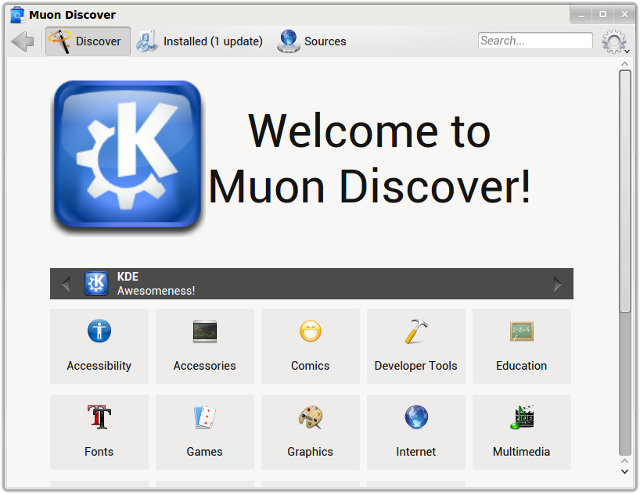This screenshot has width=640, height=494.
Task: Open the Fonts category label
Action: [99, 452]
